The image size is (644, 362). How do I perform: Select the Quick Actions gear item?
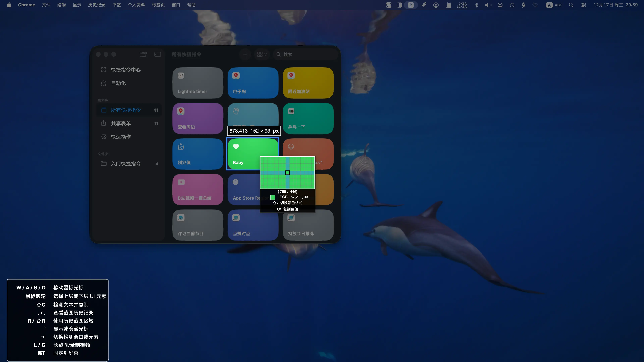pyautogui.click(x=121, y=137)
